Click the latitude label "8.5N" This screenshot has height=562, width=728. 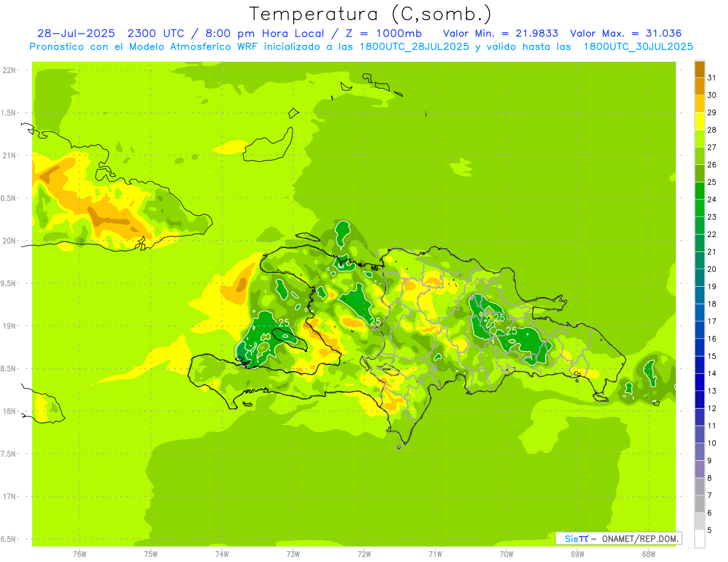tap(8, 369)
